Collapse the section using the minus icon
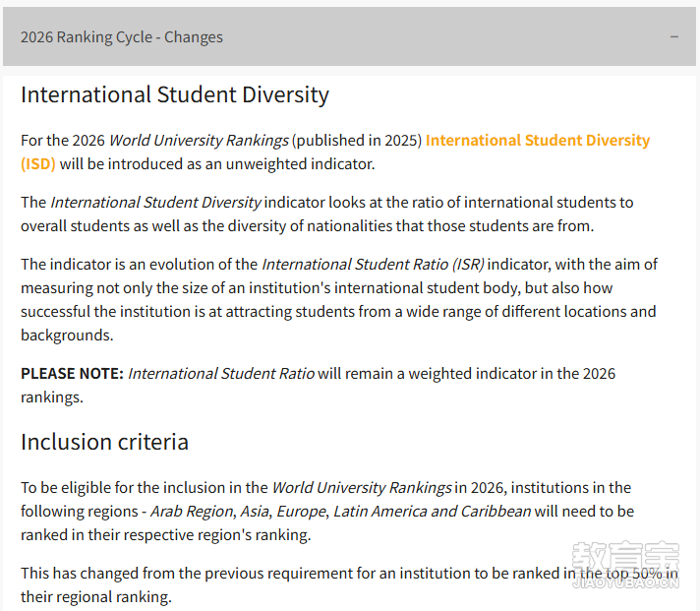Screen dimensions: 700x611 (x=674, y=36)
